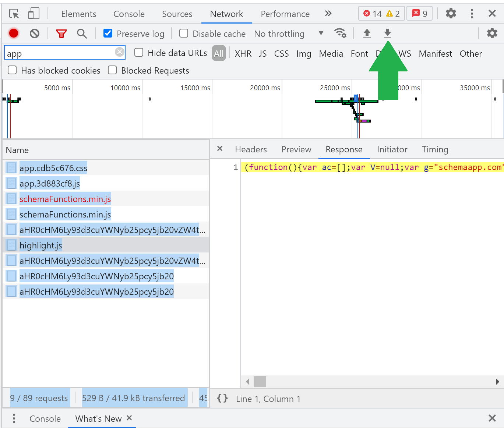Image resolution: width=504 pixels, height=428 pixels.
Task: Click the import HAR upload icon
Action: (367, 33)
